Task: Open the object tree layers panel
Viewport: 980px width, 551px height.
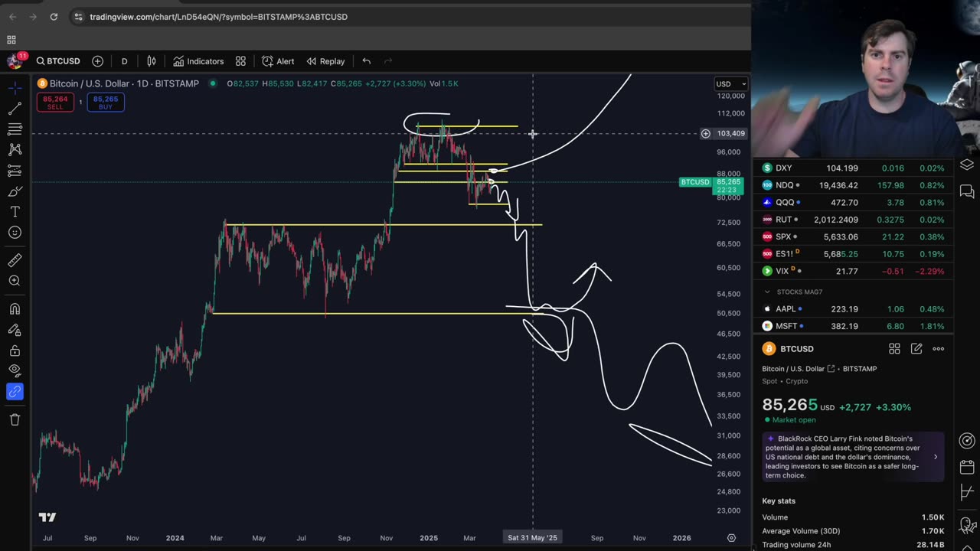Action: [x=967, y=165]
